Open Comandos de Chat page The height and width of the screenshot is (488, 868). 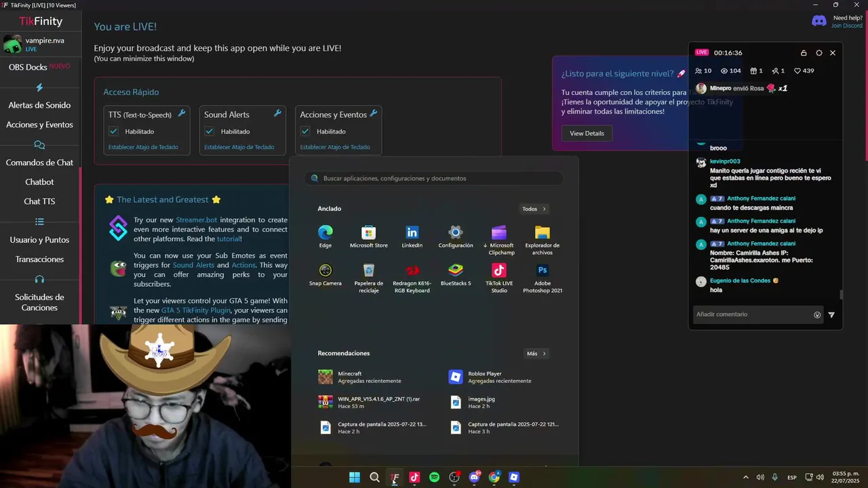(x=39, y=163)
